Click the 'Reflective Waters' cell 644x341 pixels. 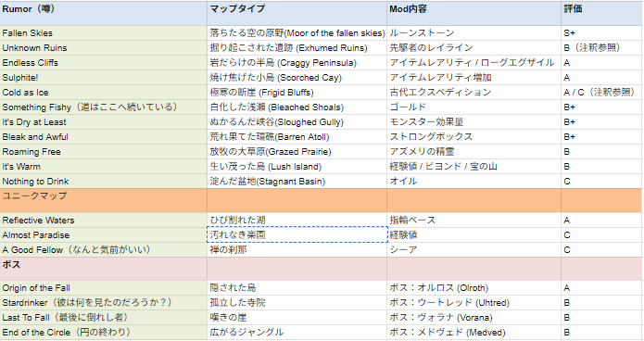pos(104,221)
